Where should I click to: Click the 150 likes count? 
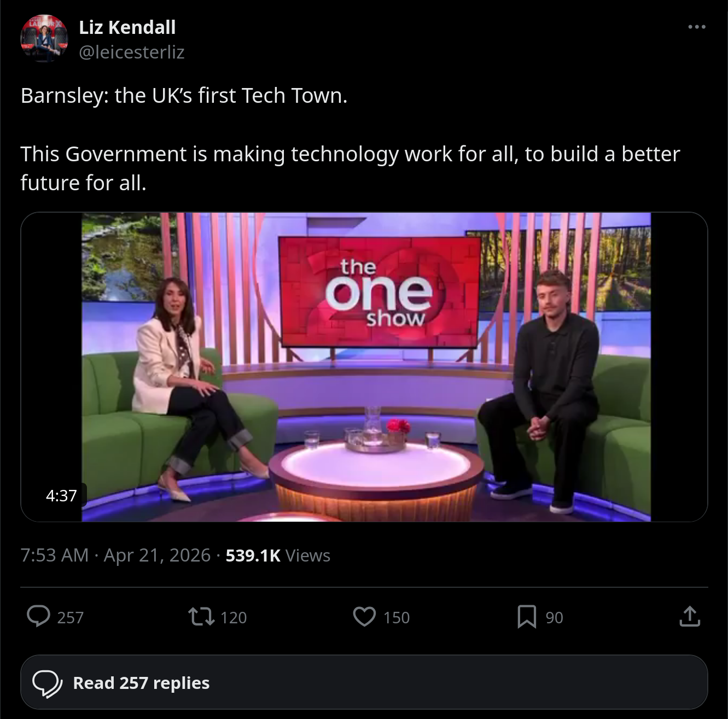(397, 617)
